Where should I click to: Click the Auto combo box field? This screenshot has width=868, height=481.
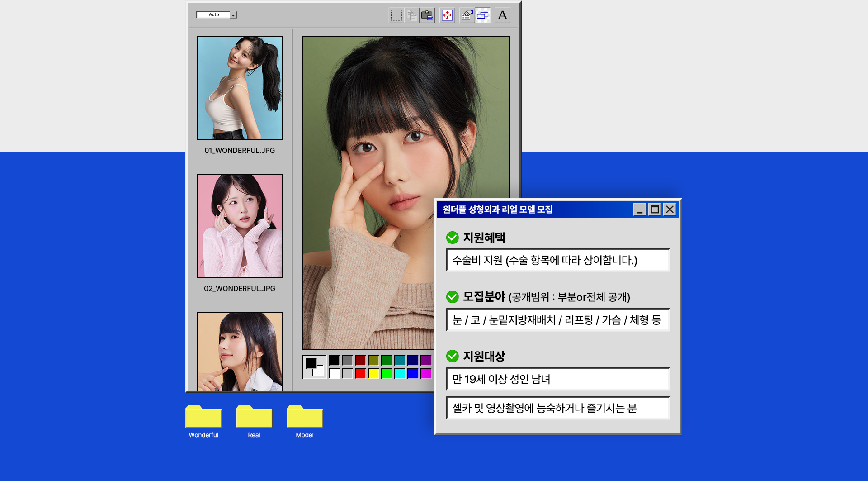tap(213, 15)
